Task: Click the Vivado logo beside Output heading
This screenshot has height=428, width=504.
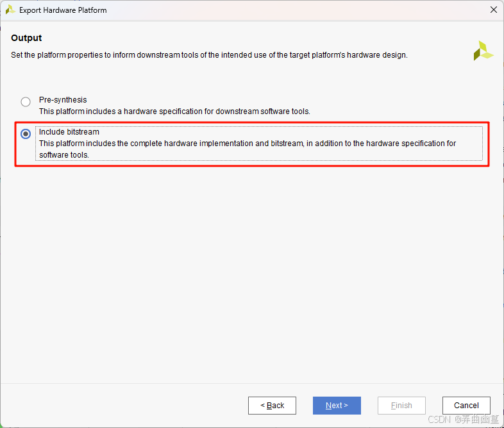Action: (x=483, y=51)
